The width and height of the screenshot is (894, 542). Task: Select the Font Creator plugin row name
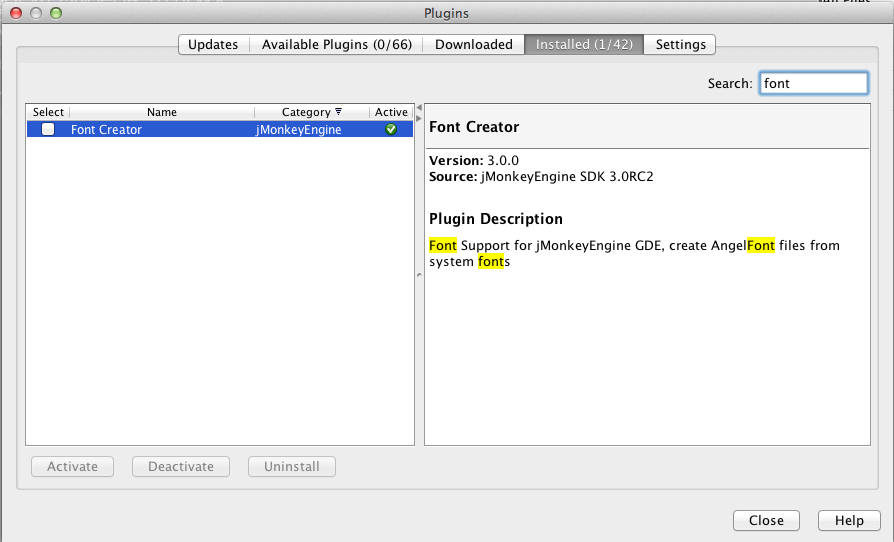coord(106,129)
